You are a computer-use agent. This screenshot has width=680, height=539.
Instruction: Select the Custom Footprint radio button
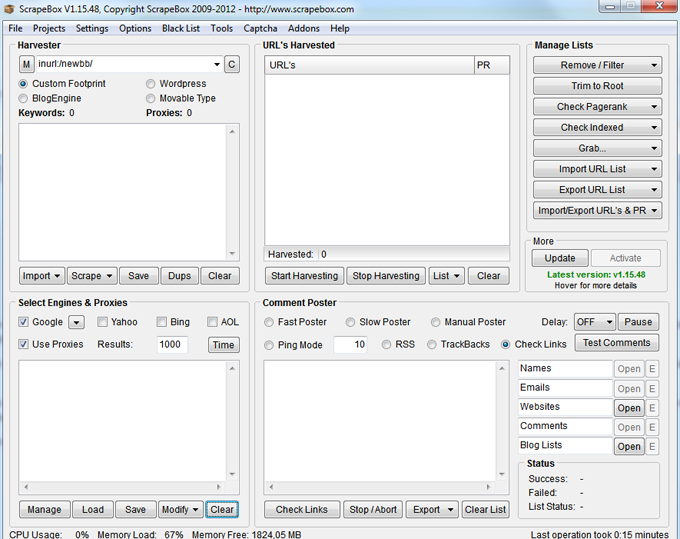23,84
